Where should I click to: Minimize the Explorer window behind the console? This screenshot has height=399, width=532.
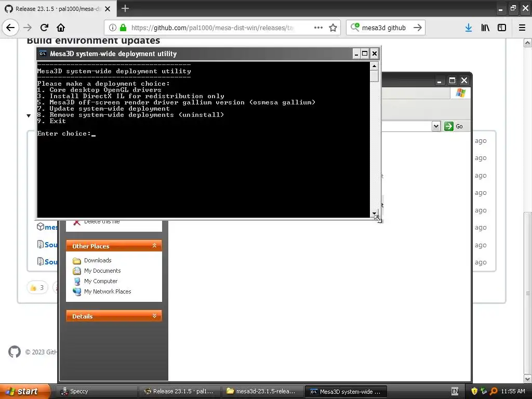(440, 81)
